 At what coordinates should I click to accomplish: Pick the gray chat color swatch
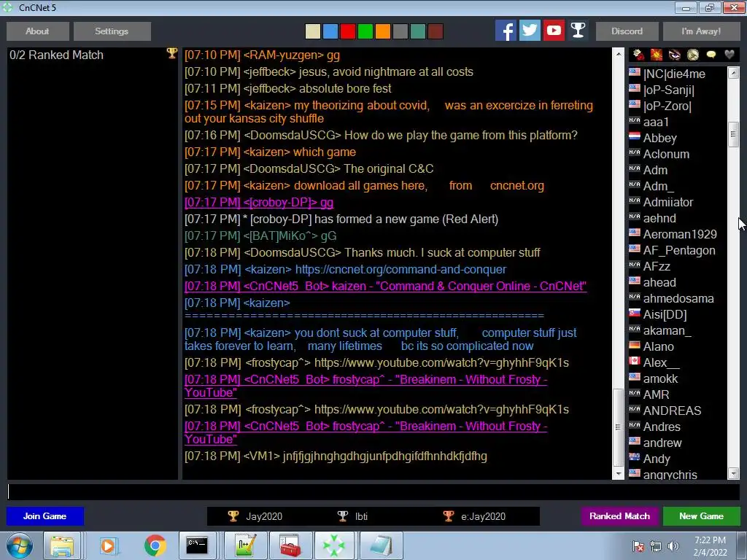tap(400, 31)
